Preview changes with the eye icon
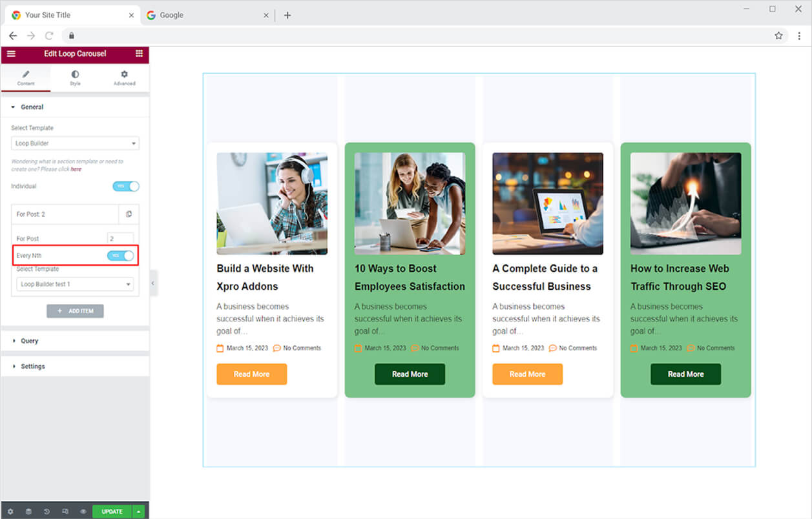Screen dimensions: 812x519 [83, 511]
